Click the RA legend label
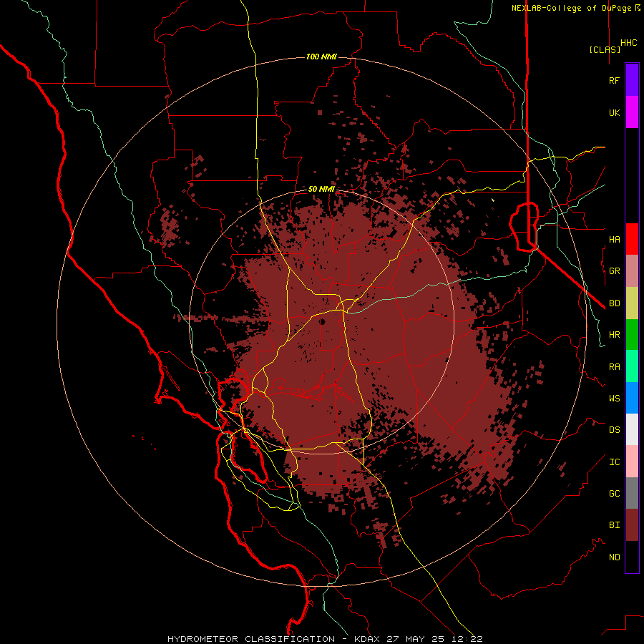The height and width of the screenshot is (644, 644). tap(614, 367)
